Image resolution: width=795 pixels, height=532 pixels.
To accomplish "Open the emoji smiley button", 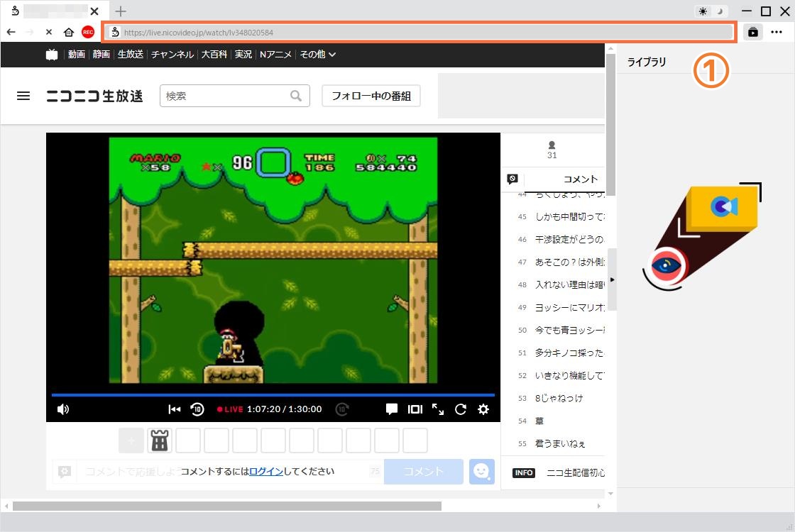I will 482,472.
